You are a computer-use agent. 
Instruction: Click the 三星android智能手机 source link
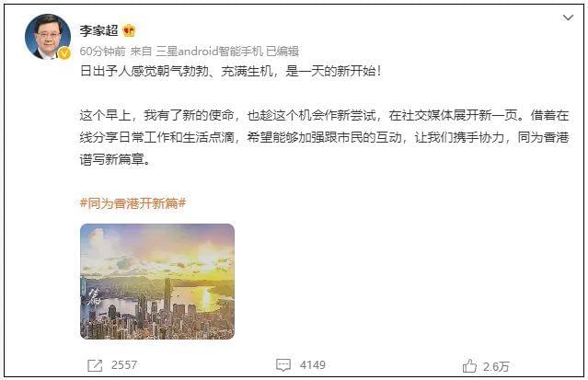[209, 51]
